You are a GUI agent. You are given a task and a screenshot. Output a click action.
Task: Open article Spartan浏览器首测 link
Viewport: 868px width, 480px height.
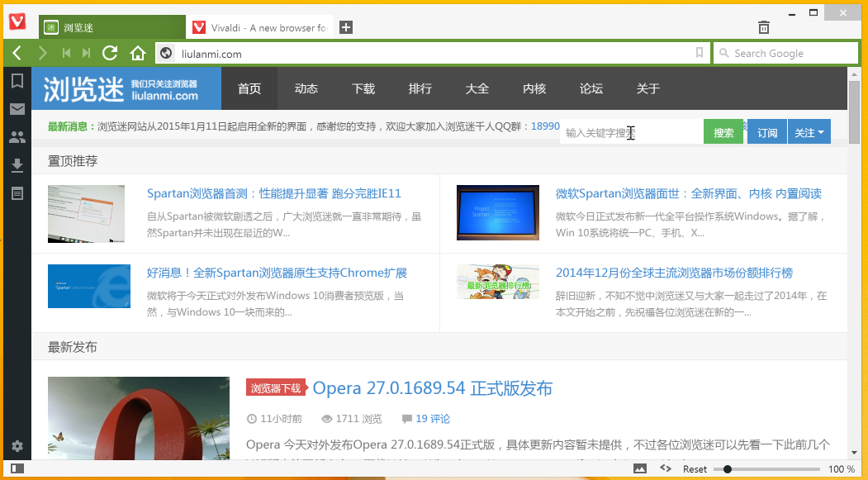coord(274,193)
